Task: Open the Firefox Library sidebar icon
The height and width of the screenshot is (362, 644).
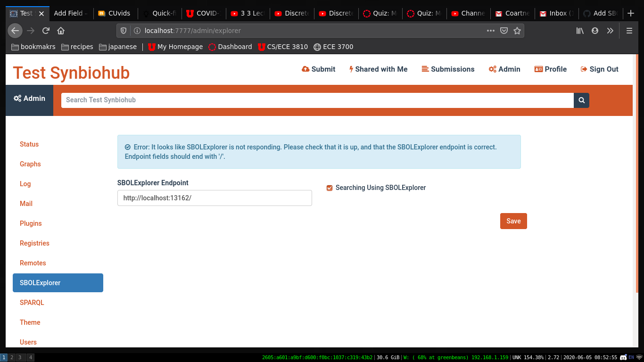Action: [579, 30]
